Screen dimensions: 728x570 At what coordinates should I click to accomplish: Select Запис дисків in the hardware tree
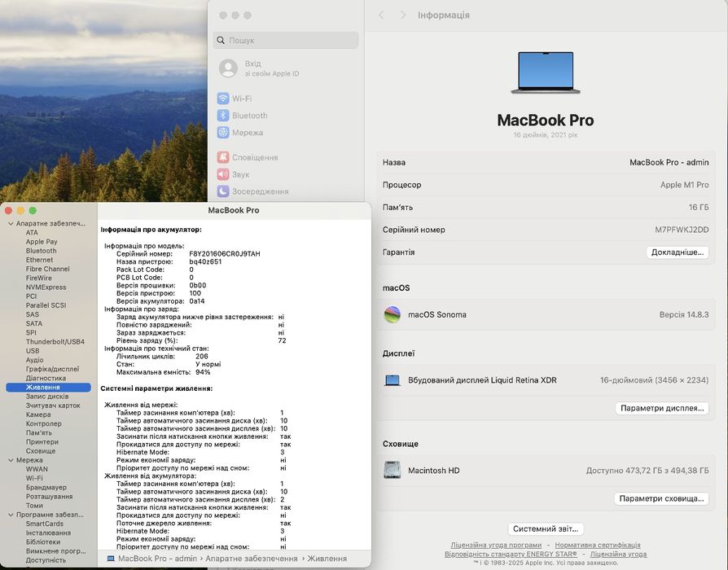click(47, 397)
